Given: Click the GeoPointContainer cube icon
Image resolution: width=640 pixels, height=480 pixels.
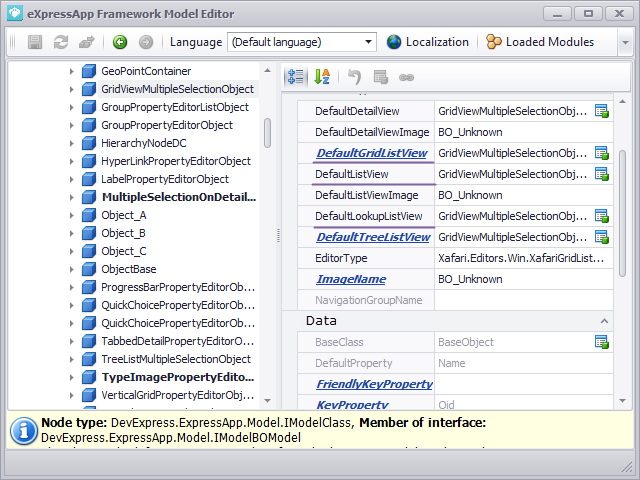Looking at the screenshot, I should [x=89, y=71].
